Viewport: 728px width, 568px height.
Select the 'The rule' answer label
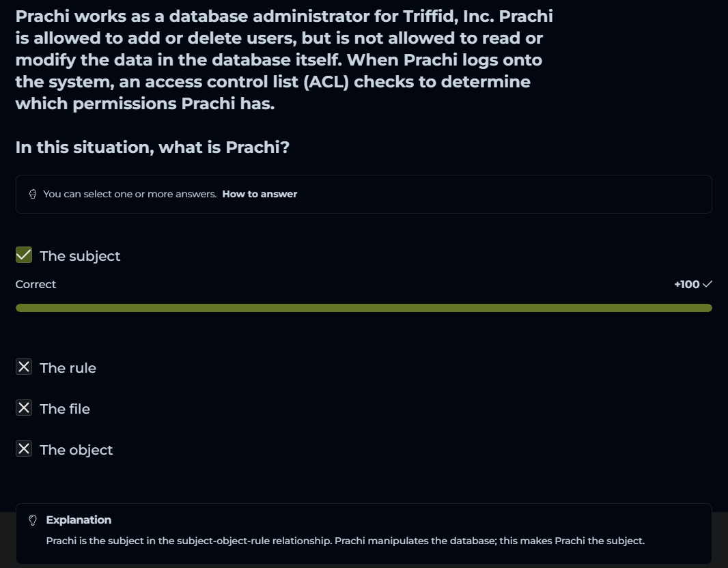[x=68, y=368]
